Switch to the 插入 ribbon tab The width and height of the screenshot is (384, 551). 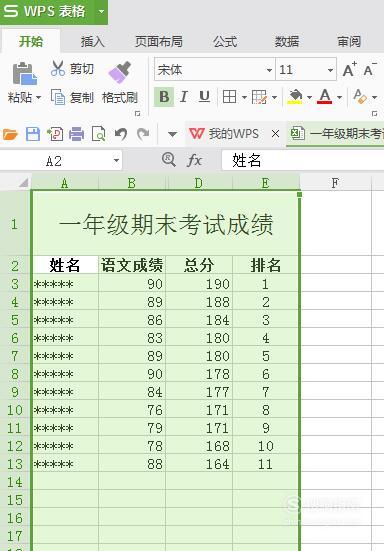click(92, 41)
